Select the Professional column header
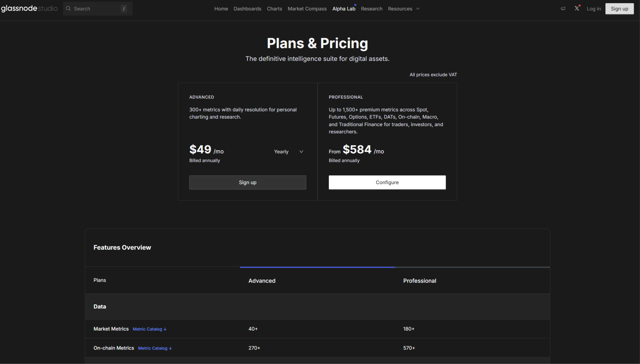640x364 pixels. [420, 281]
